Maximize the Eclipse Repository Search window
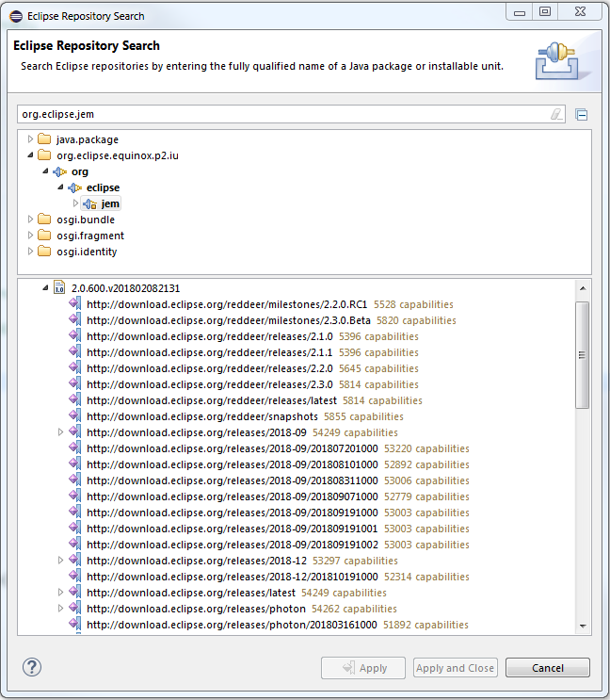The height and width of the screenshot is (700, 610). tap(545, 11)
